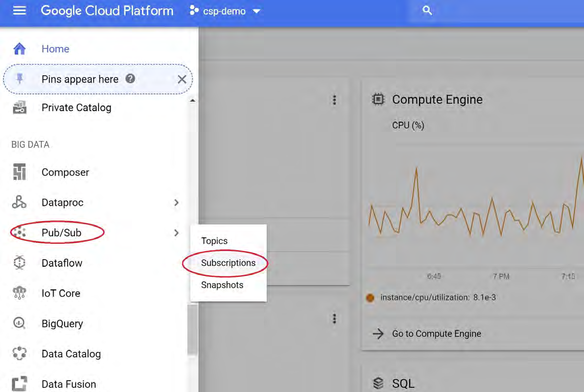The width and height of the screenshot is (584, 392).
Task: Click the SQL card title
Action: (x=403, y=383)
